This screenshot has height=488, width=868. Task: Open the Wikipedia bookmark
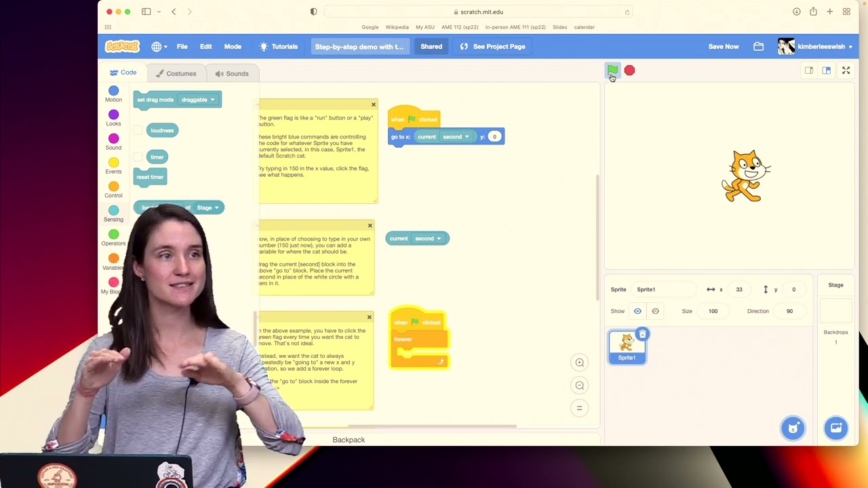(x=397, y=27)
